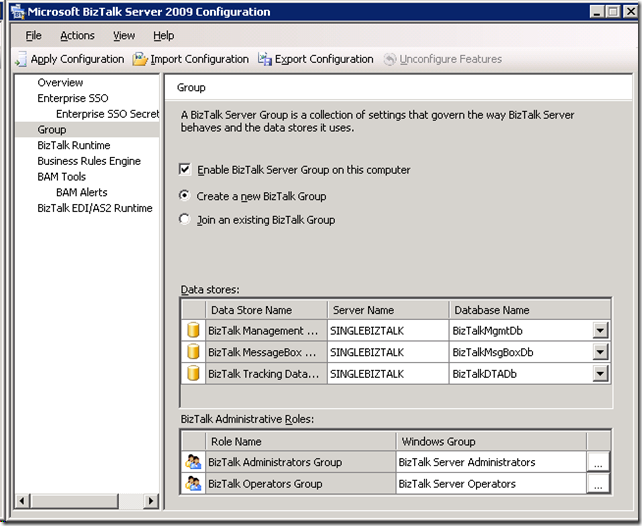This screenshot has width=642, height=526.
Task: Click the navigation pane horizontal scrollbar thumb
Action: (x=74, y=501)
